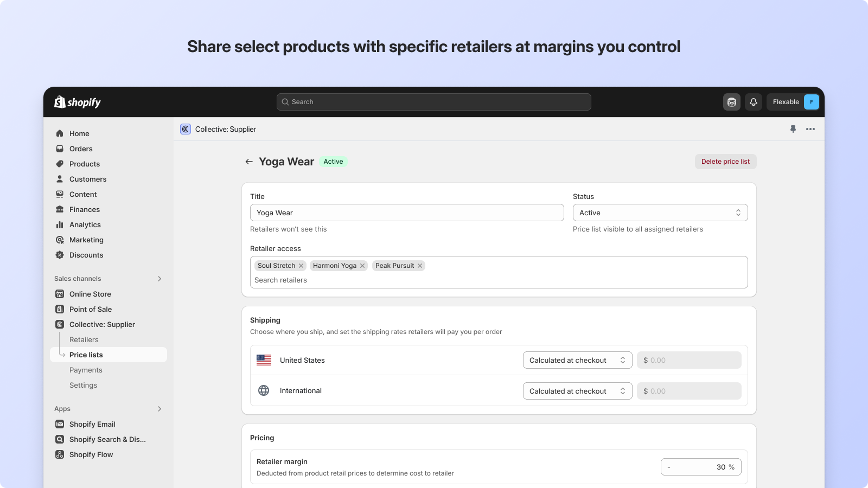
Task: Select the Shopify Flow app
Action: click(91, 454)
